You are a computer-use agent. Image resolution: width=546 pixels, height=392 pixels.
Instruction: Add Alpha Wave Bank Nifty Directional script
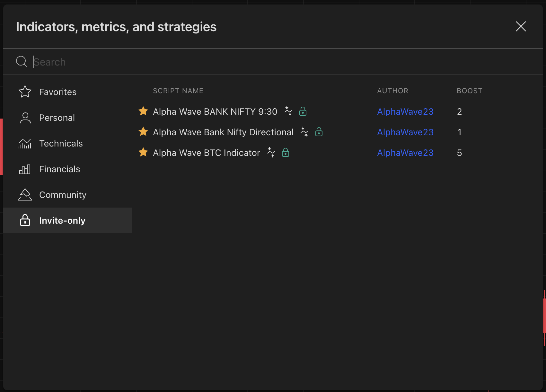click(x=223, y=132)
